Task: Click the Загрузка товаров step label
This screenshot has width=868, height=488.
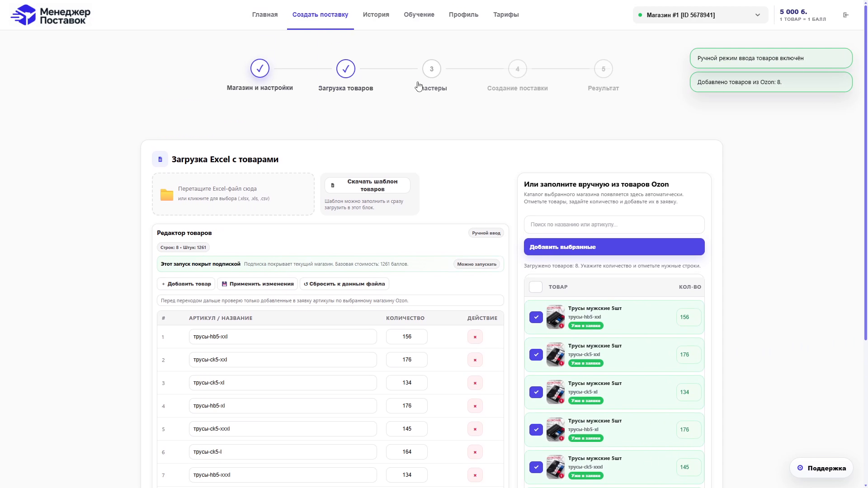Action: click(x=346, y=88)
